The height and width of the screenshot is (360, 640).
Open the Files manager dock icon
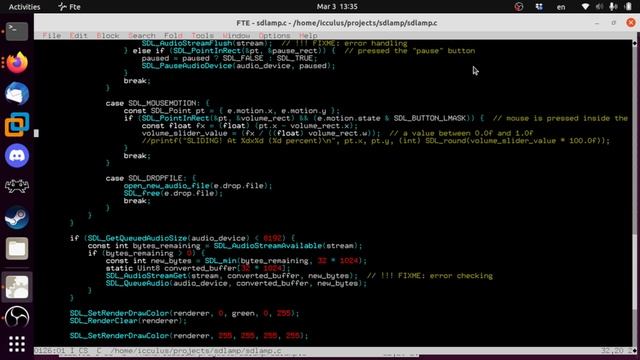(17, 249)
